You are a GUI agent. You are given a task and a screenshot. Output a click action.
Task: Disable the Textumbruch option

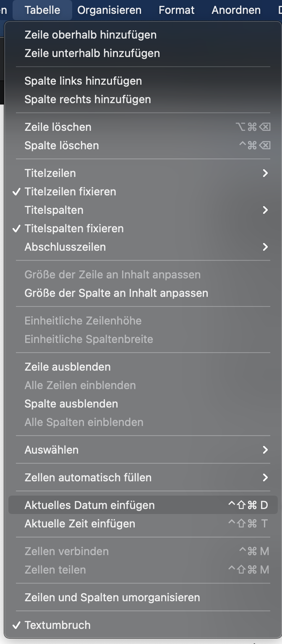tap(57, 625)
